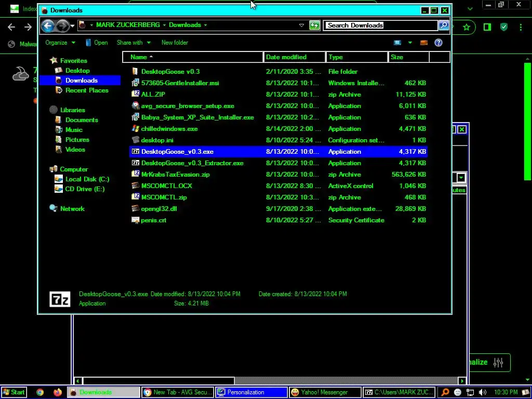Click the browser shield check icon

[x=504, y=27]
